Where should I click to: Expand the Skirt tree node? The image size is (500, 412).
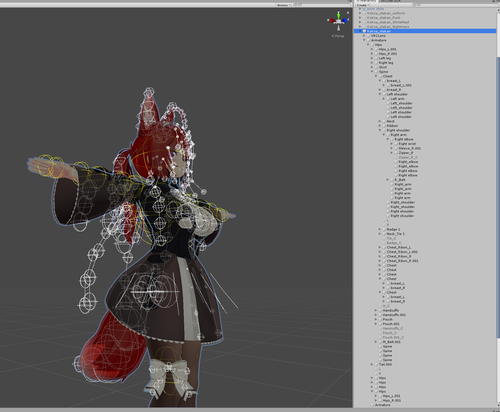[372, 67]
